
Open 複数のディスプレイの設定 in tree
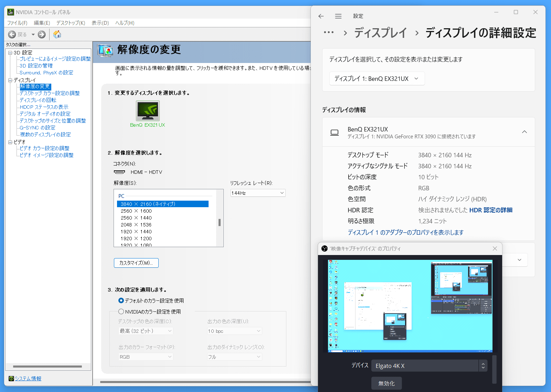coord(45,135)
